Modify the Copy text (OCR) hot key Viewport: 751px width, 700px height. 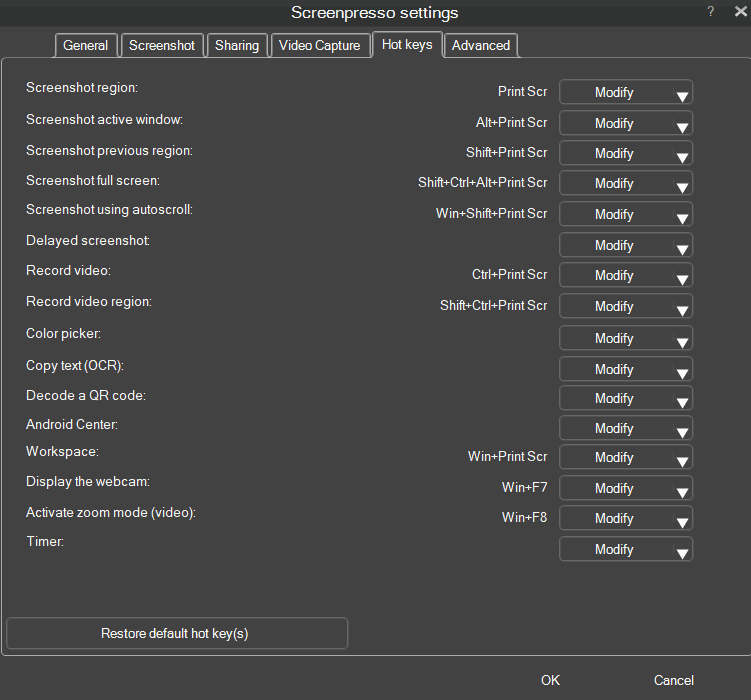click(615, 369)
